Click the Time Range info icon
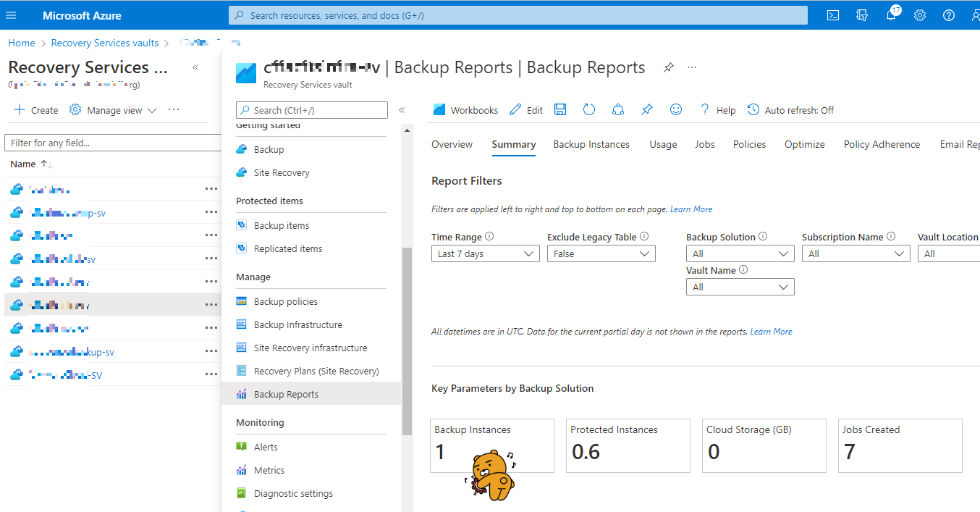 coord(489,237)
